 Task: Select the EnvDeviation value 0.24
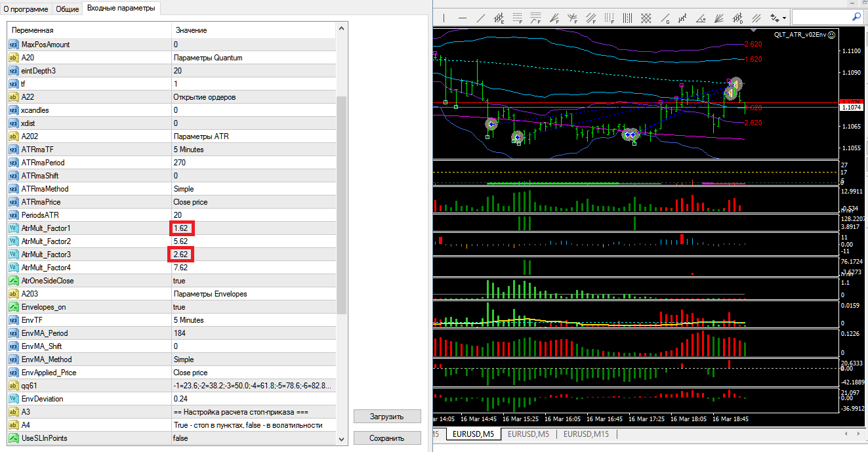(x=180, y=399)
